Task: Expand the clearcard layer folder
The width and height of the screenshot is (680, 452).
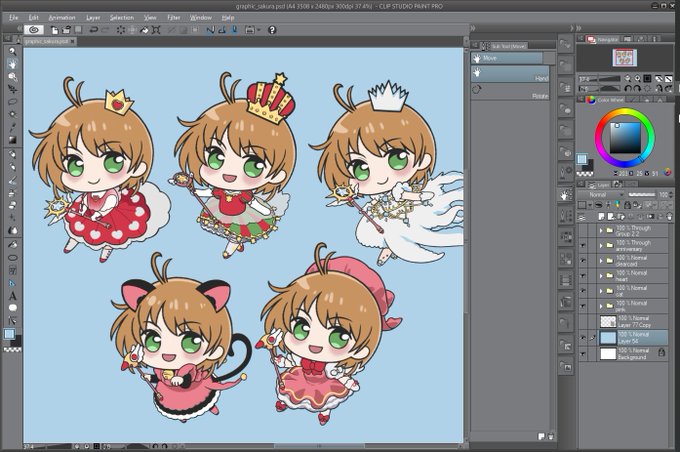Action: coord(601,261)
